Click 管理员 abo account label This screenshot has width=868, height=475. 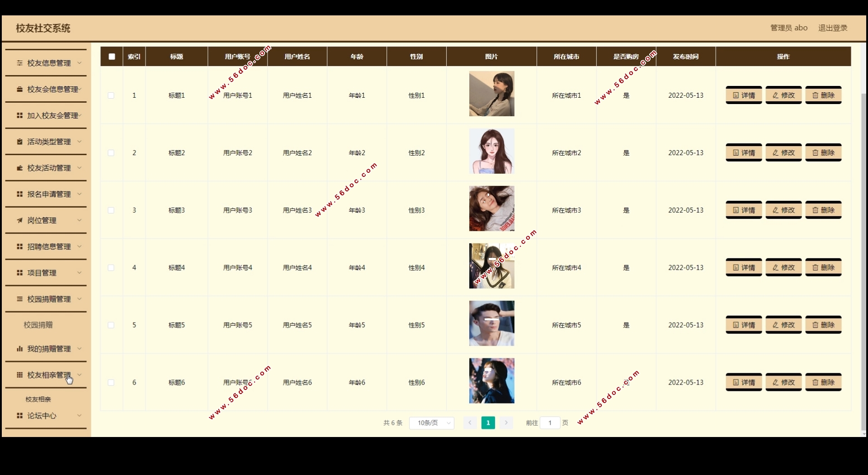[x=789, y=28]
